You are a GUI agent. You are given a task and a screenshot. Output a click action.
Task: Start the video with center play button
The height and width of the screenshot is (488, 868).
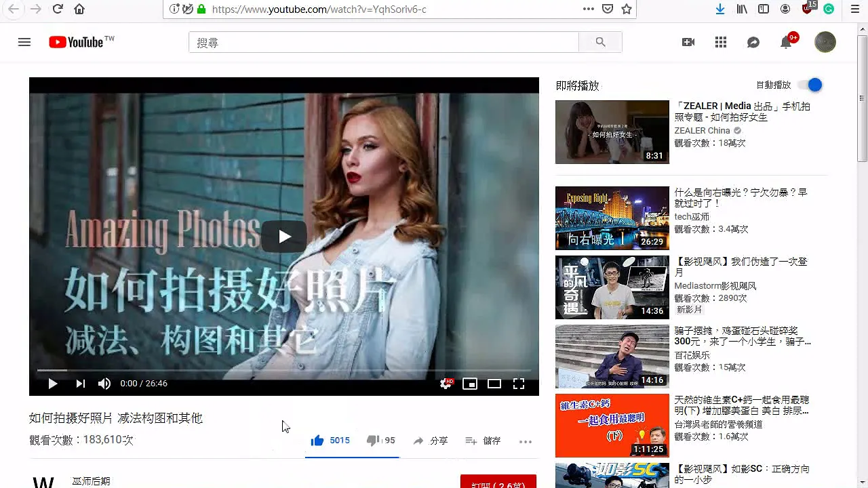(x=284, y=237)
